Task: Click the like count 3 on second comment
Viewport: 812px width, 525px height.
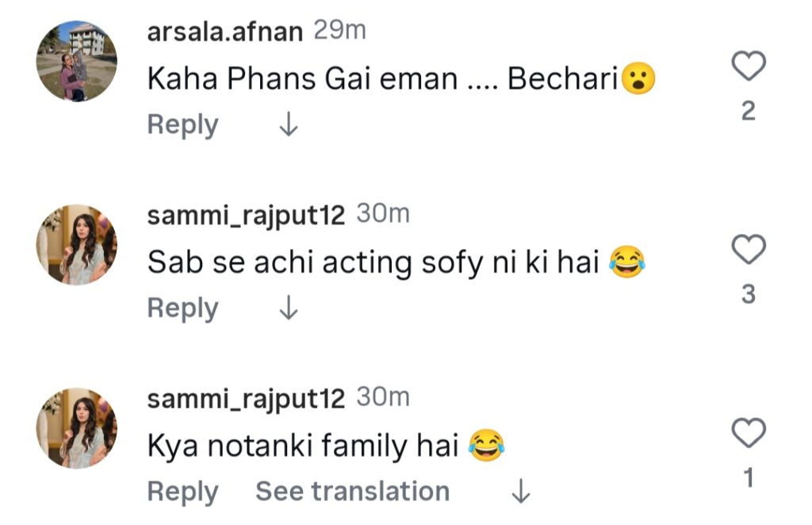Action: click(748, 295)
